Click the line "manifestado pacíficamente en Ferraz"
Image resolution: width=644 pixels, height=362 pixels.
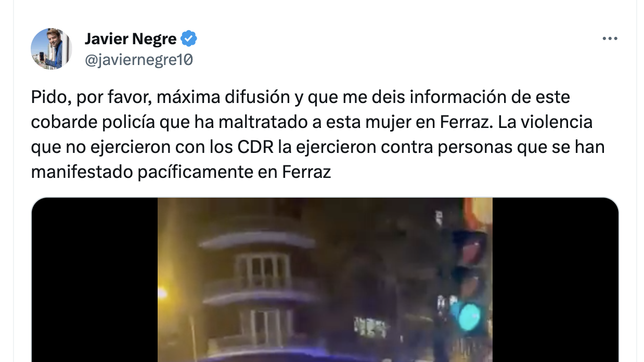click(x=181, y=172)
